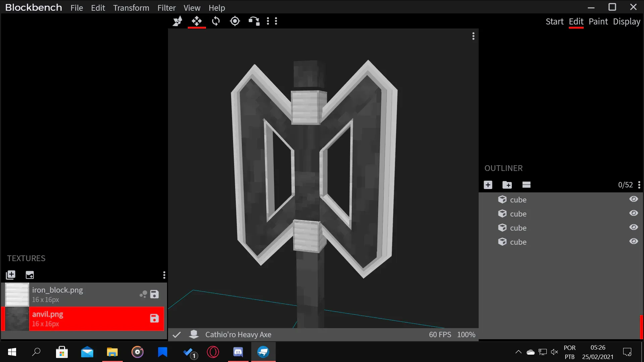
Task: Open Discord from the taskbar
Action: [238, 352]
